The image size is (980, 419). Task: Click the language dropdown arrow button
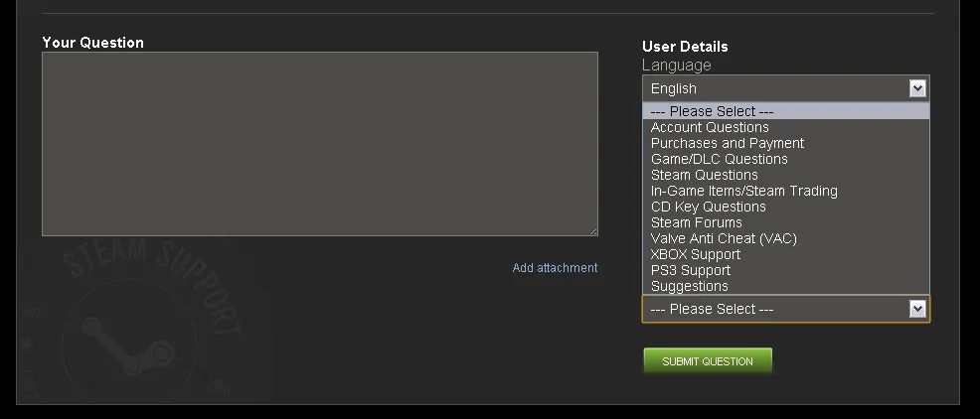[x=917, y=88]
